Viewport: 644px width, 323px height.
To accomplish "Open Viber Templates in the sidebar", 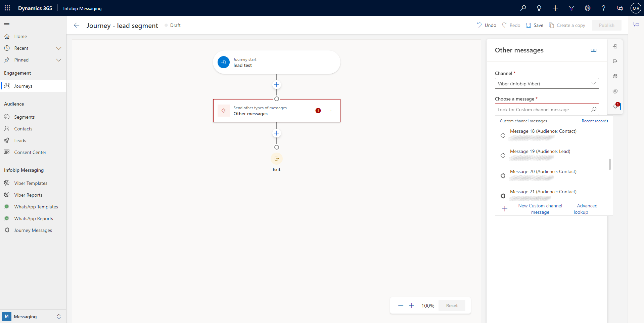I will (x=33, y=183).
